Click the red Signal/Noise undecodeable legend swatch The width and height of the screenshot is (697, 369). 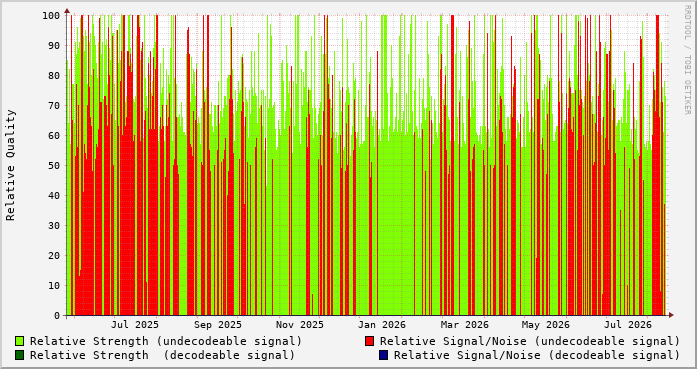click(x=369, y=341)
